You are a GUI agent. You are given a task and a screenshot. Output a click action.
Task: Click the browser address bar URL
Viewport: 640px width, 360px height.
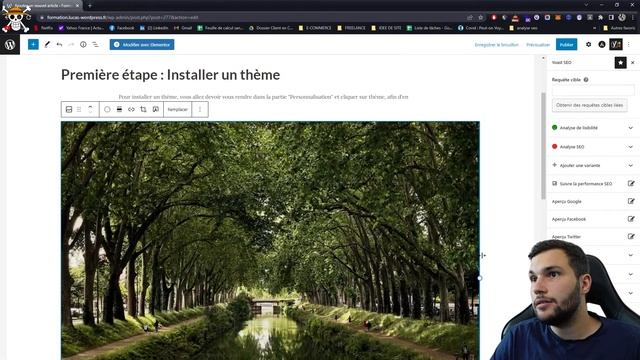[x=122, y=18]
